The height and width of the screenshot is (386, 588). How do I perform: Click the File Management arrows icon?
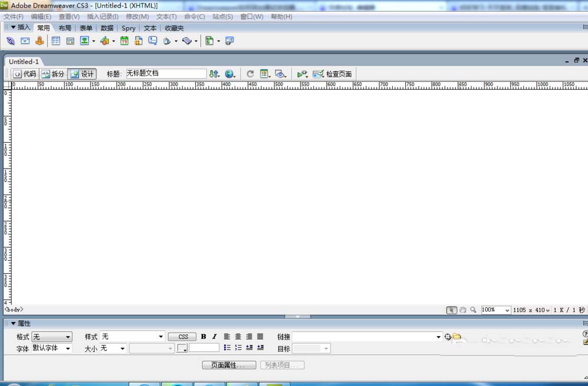[x=214, y=74]
